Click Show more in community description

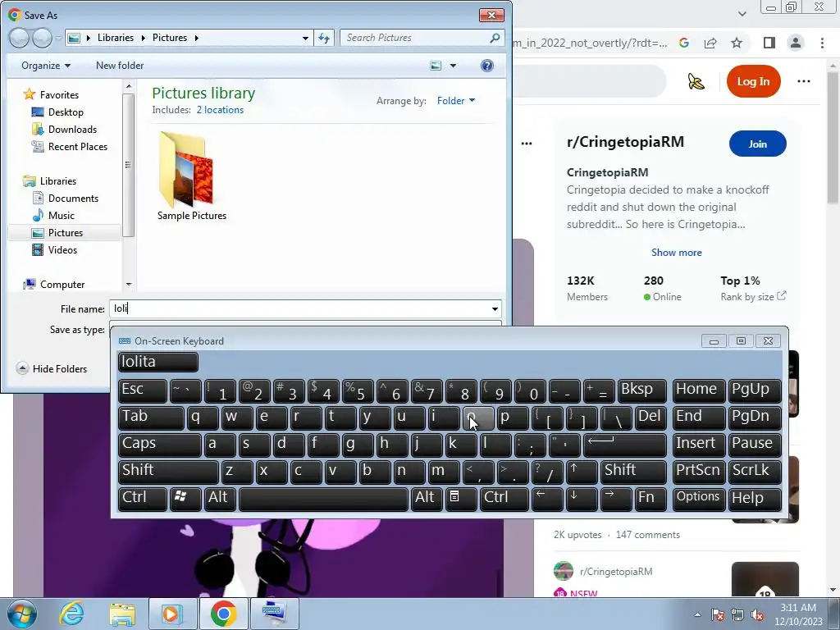(676, 253)
